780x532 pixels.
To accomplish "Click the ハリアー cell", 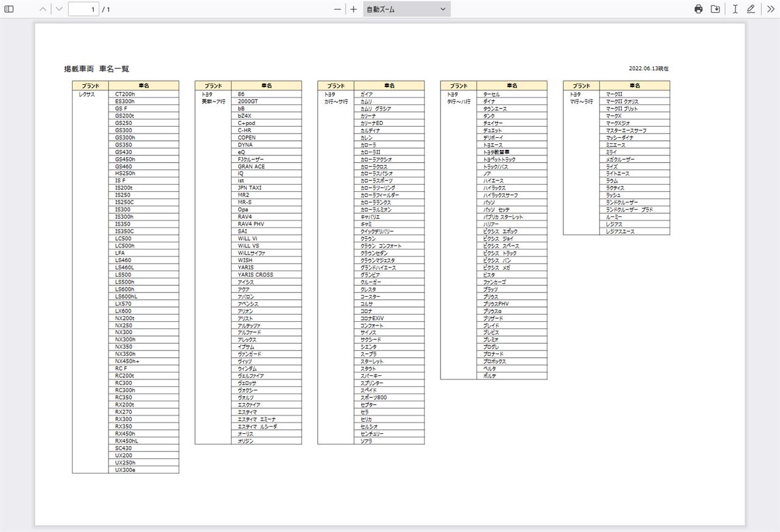I will 512,224.
